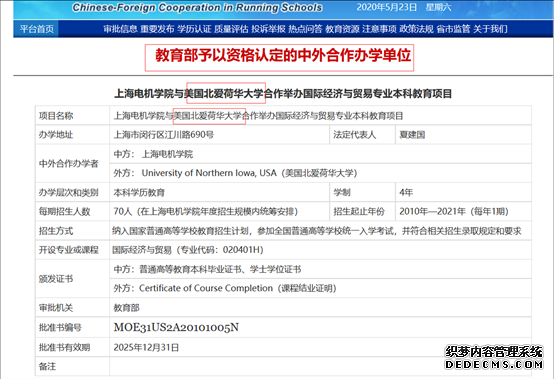This screenshot has width=554, height=379.
Task: Select the address 上海市闵行区江川路690号
Action: tap(164, 135)
